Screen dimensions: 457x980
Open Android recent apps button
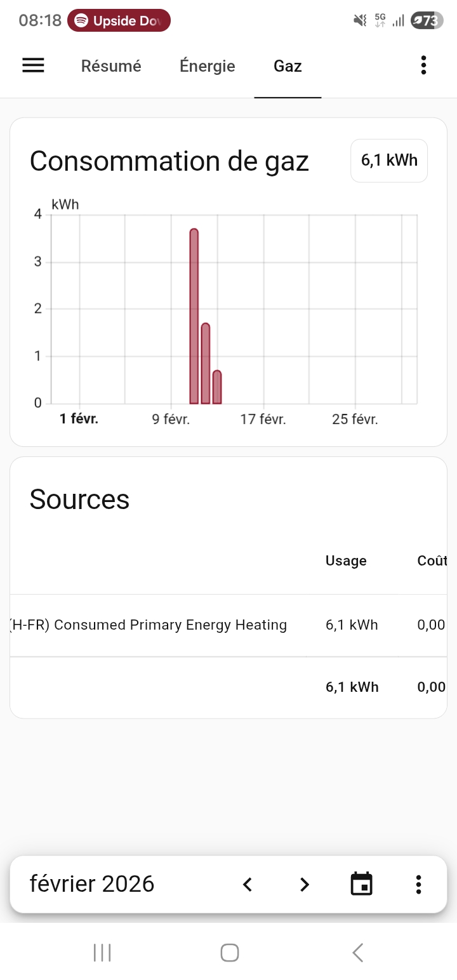pos(102,952)
